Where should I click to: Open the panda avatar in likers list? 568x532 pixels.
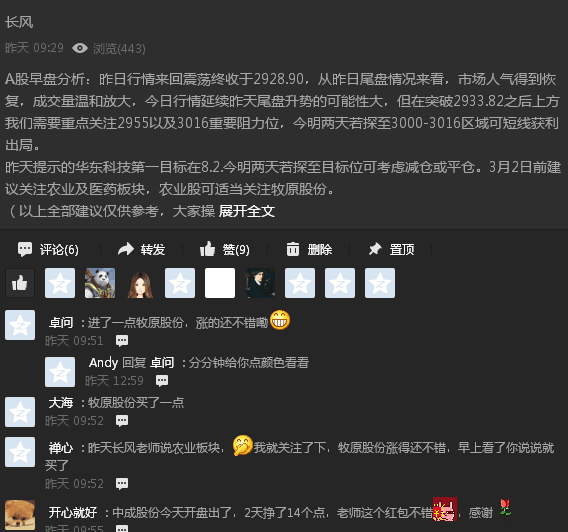pyautogui.click(x=100, y=283)
